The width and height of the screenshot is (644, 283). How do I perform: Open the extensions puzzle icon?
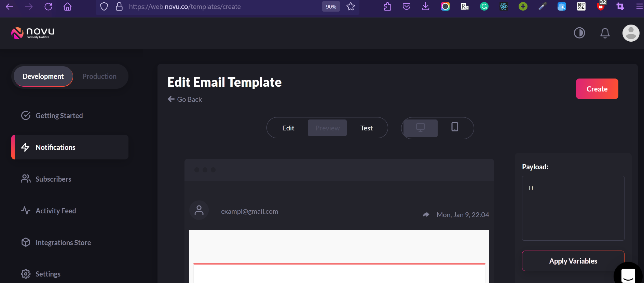387,6
